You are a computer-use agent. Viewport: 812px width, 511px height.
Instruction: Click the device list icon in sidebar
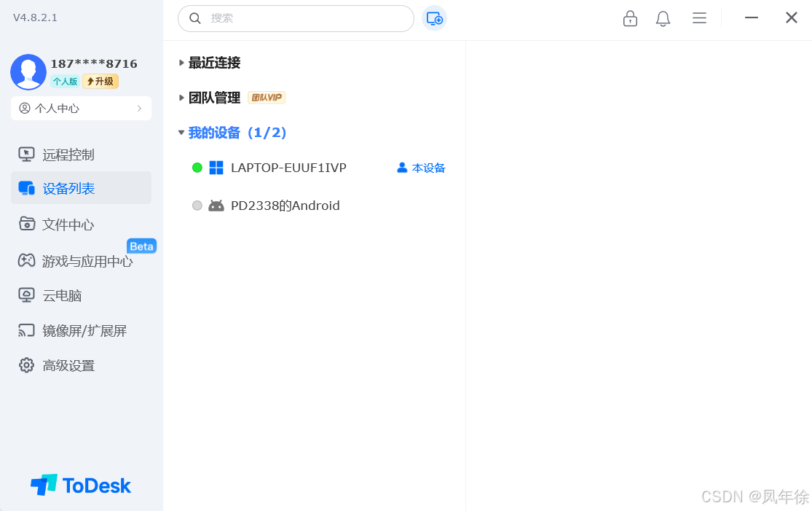26,188
